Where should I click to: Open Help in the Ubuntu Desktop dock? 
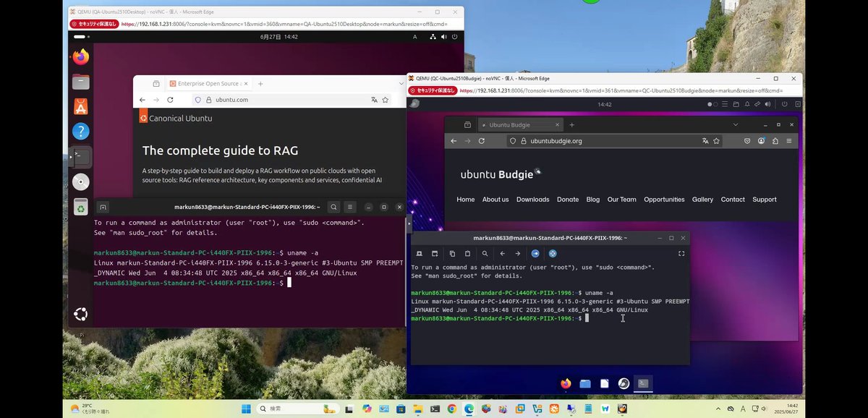click(80, 132)
